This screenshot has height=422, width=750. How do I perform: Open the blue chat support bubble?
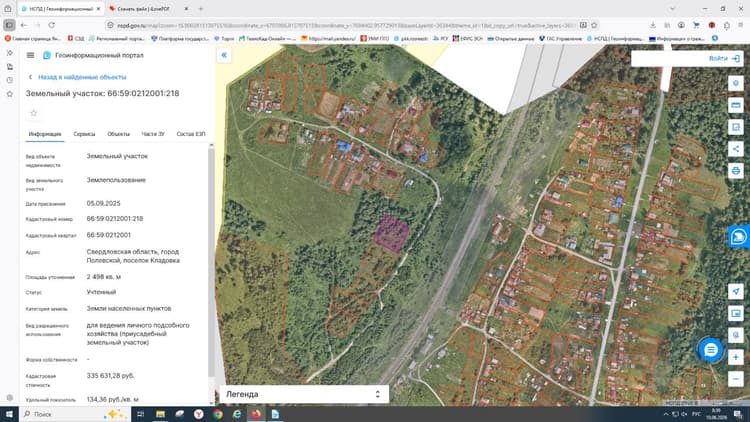pos(711,350)
